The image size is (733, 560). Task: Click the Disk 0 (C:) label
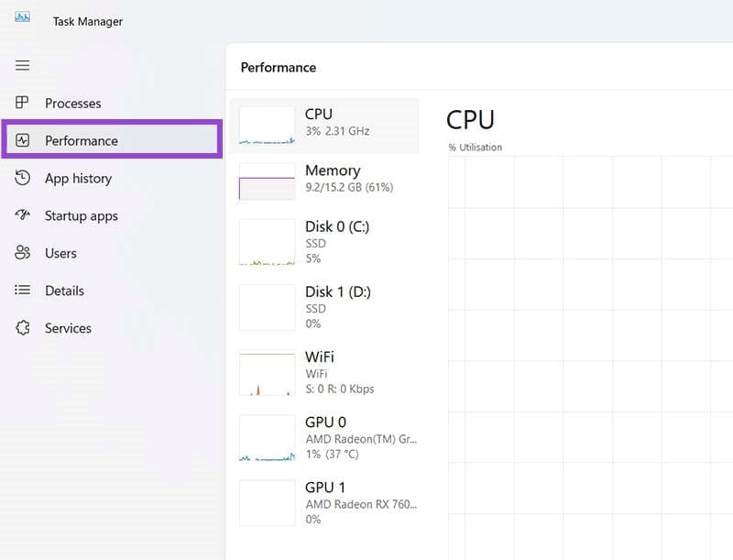coord(337,226)
